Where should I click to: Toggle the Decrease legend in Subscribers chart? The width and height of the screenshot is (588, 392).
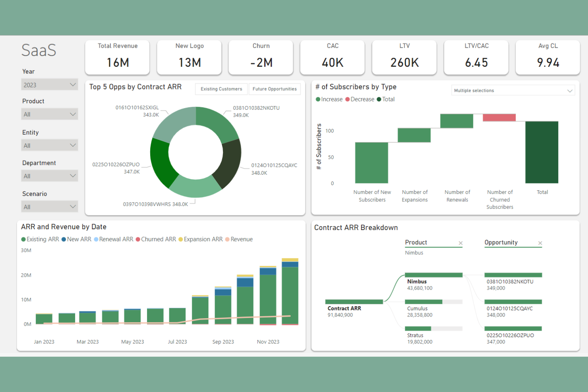(x=360, y=99)
